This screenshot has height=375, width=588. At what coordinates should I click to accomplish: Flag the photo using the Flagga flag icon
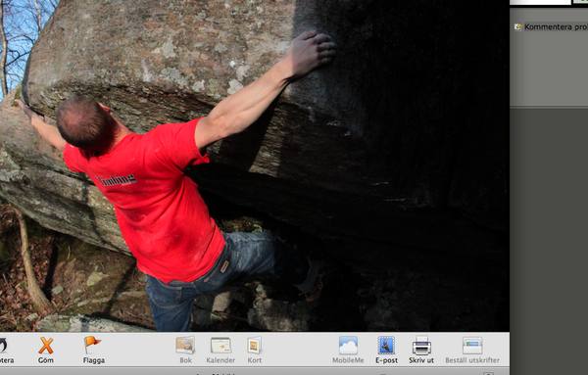92,345
